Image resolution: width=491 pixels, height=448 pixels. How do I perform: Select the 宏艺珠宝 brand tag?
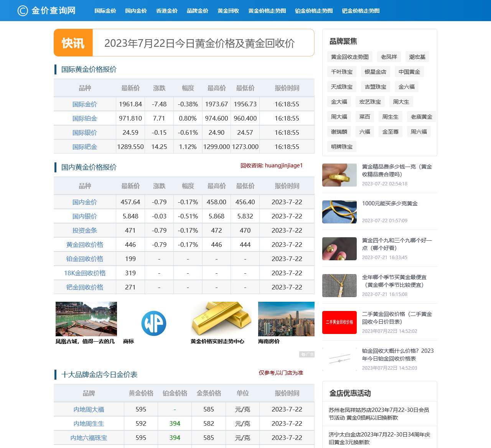pyautogui.click(x=370, y=102)
